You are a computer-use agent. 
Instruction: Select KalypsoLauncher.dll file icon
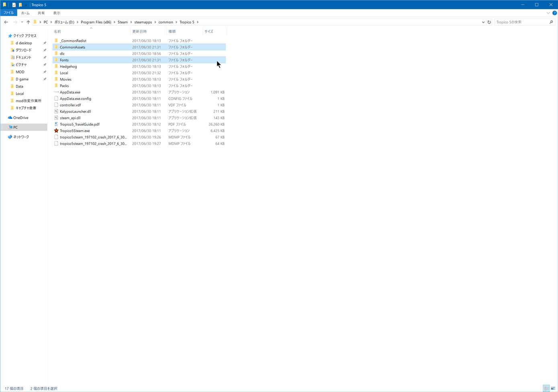(56, 111)
